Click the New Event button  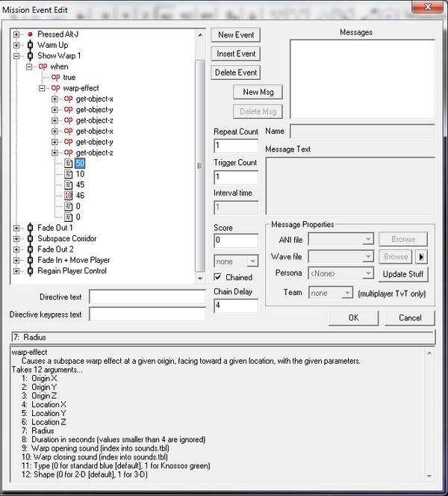coord(236,35)
